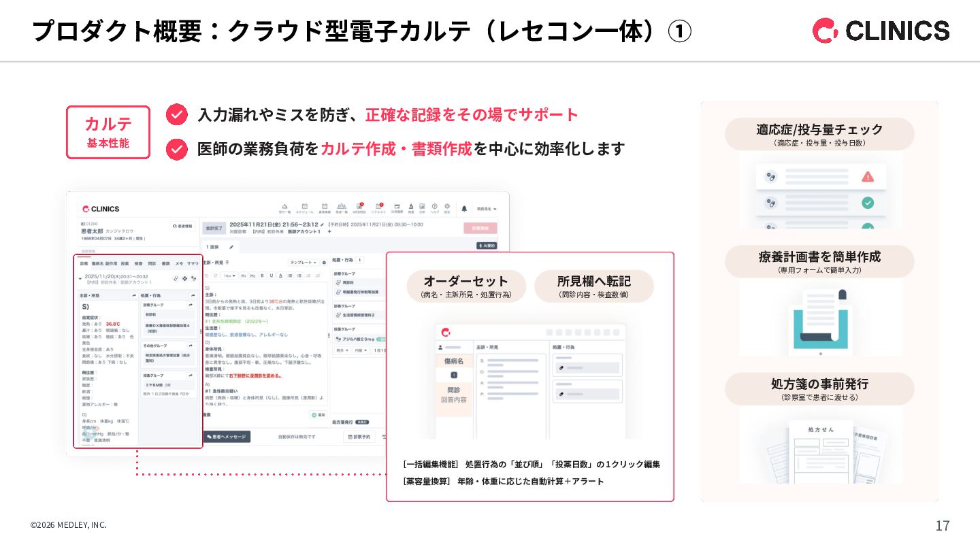The width and height of the screenshot is (980, 551).
Task: Click red checkmark beside 医師の業務負荷を
Action: pyautogui.click(x=177, y=149)
